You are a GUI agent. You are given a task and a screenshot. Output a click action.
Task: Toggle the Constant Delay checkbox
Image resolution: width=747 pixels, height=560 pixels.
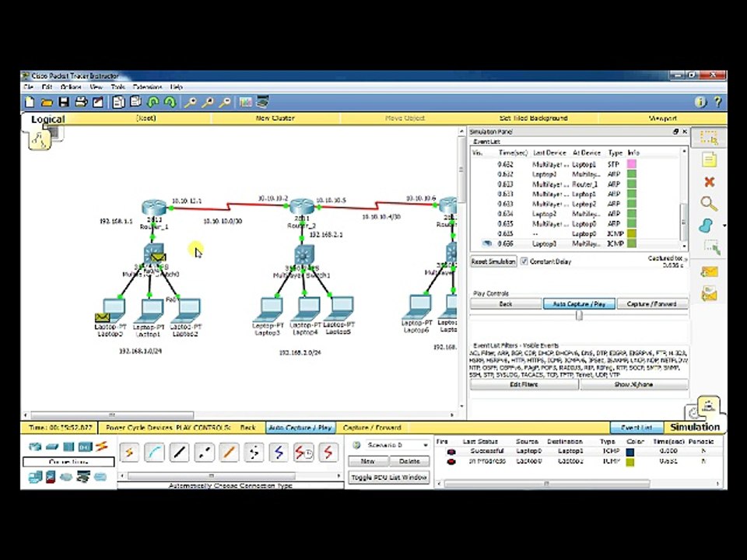(524, 261)
